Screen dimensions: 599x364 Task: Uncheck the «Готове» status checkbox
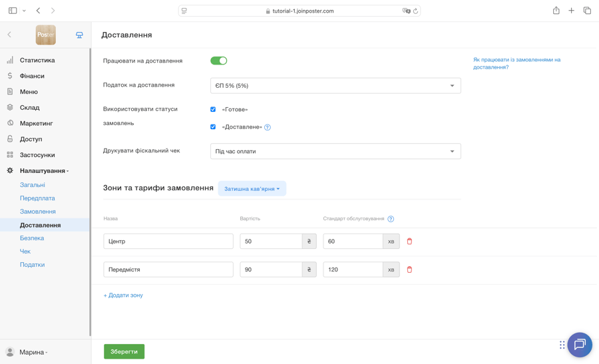pos(213,109)
